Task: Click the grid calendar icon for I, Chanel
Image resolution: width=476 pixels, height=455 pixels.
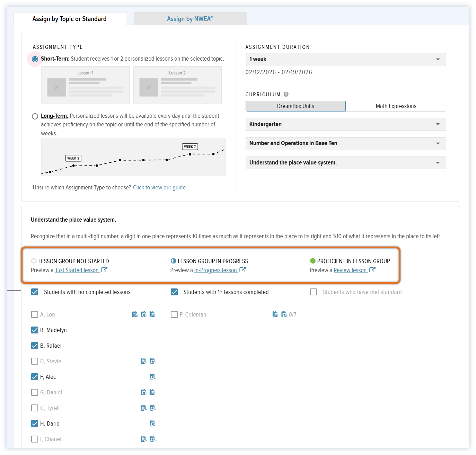Action: (x=144, y=439)
